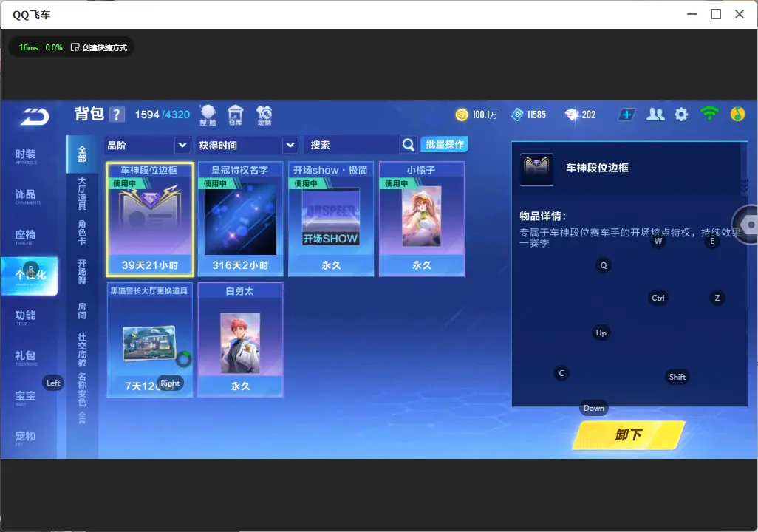
Task: Click the 物品详情 item details heading
Action: click(x=542, y=216)
